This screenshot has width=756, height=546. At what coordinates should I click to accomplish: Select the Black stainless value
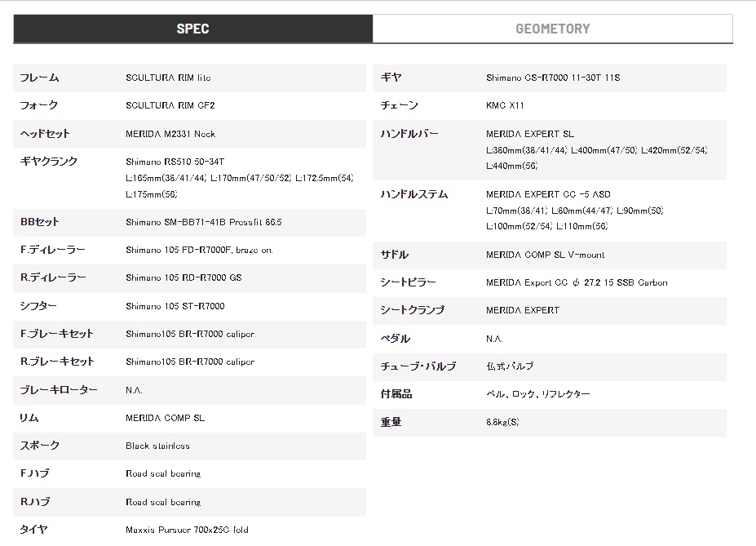(x=157, y=446)
